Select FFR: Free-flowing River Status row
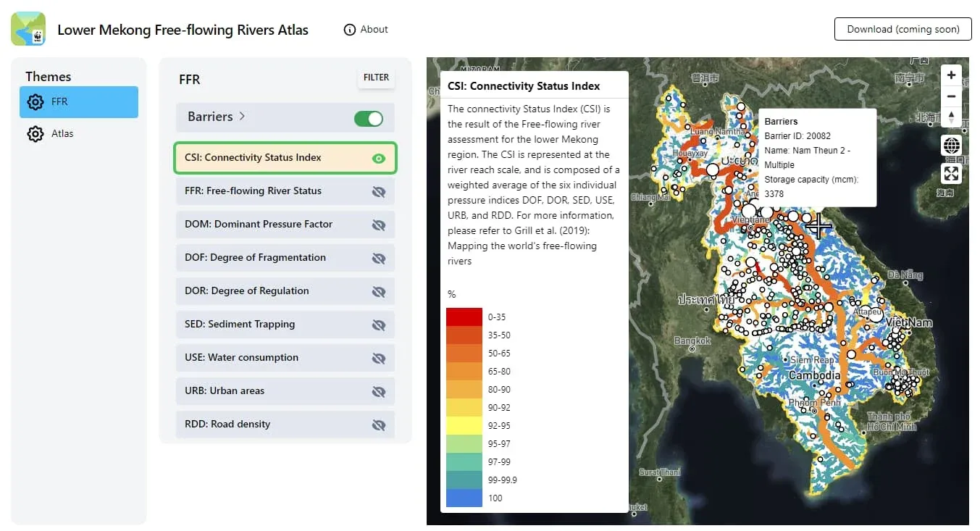The image size is (980, 531). (x=285, y=191)
